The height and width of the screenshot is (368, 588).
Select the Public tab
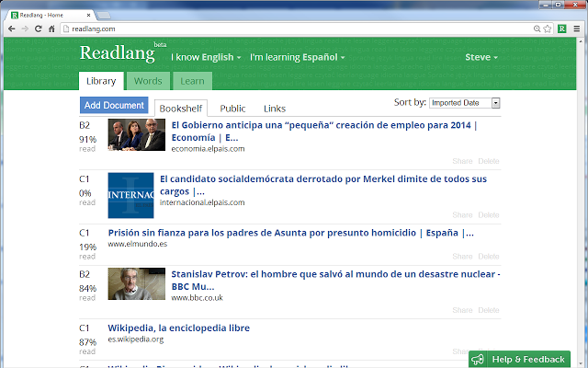(232, 109)
